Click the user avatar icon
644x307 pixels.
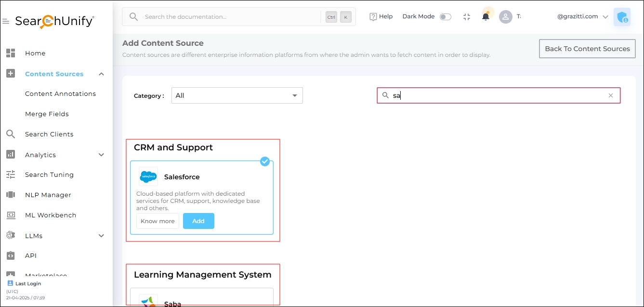pyautogui.click(x=505, y=17)
